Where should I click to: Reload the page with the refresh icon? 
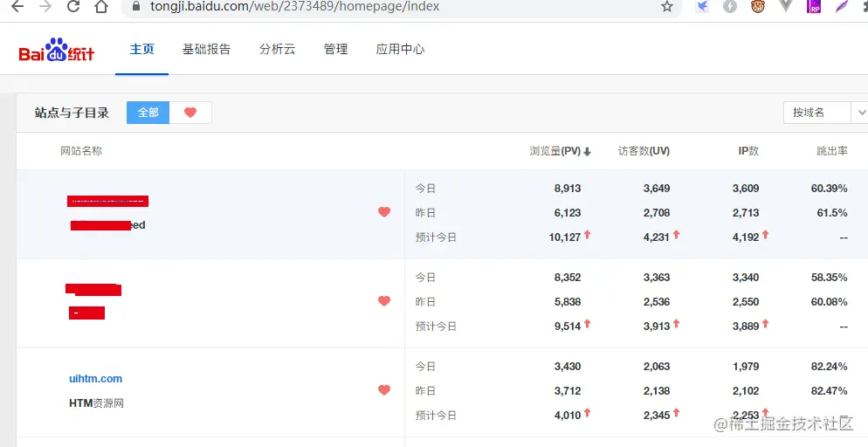click(x=73, y=7)
